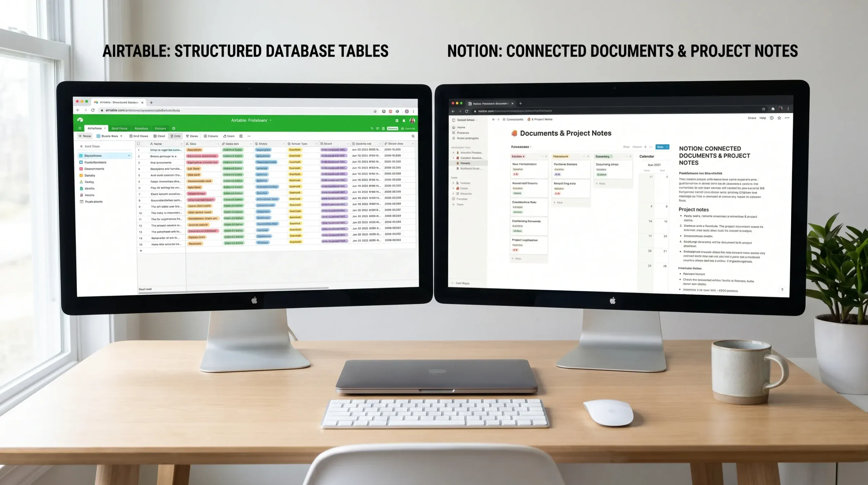The image size is (868, 485).
Task: Open the notifications bell in the Airtable header
Action: tap(404, 120)
